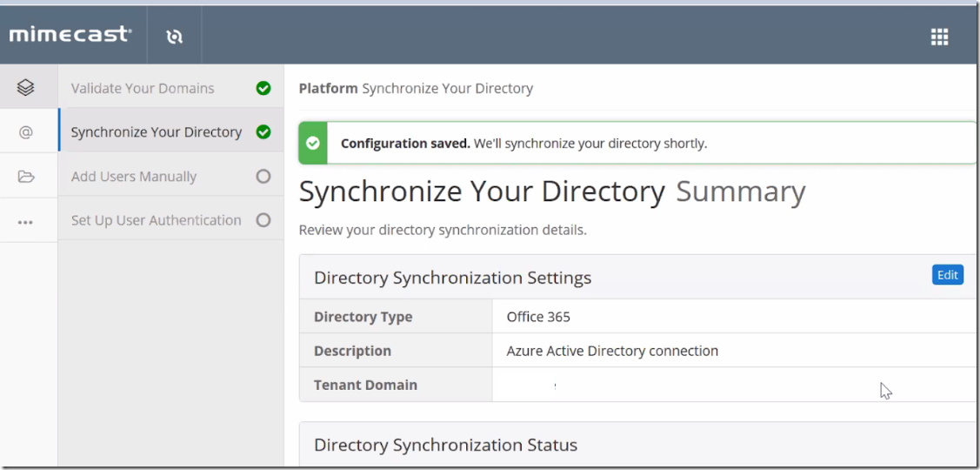
Task: Click the Directory Synchronization Settings header
Action: (452, 278)
